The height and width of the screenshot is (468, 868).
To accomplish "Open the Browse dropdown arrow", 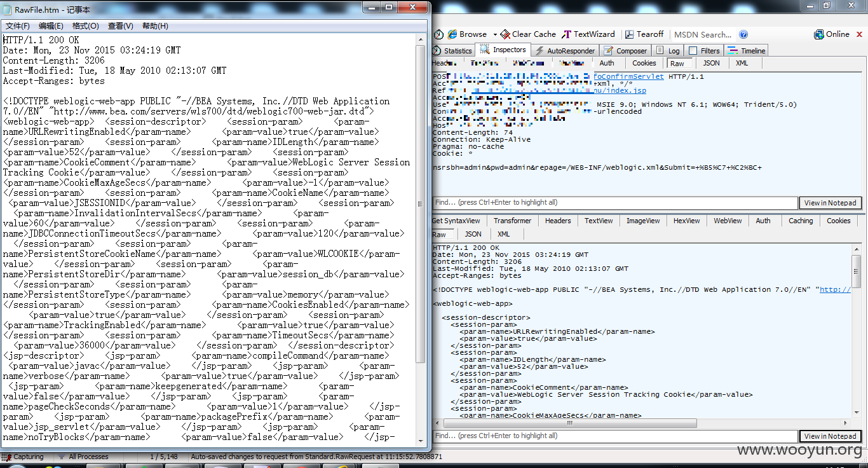I will click(x=494, y=34).
